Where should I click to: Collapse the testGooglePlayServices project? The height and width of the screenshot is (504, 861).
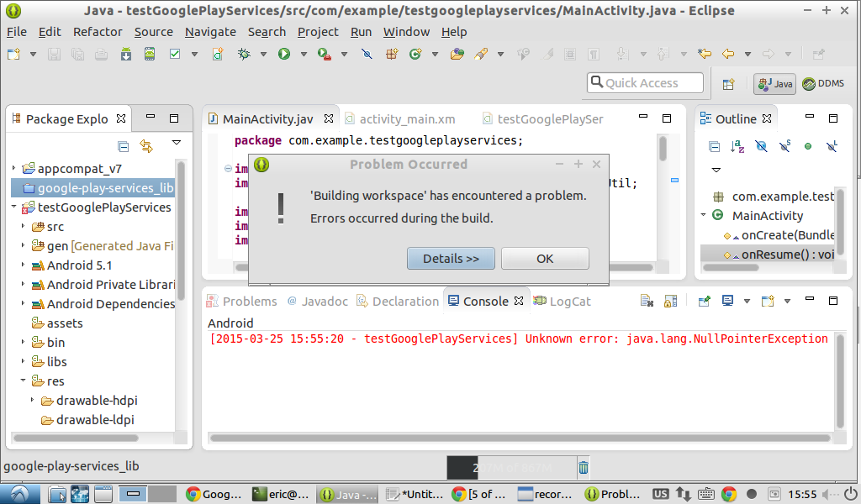click(x=13, y=207)
